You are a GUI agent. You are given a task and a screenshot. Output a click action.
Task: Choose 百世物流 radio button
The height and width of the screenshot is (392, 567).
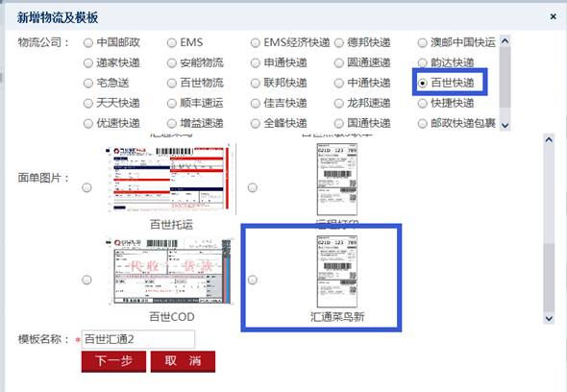point(172,84)
